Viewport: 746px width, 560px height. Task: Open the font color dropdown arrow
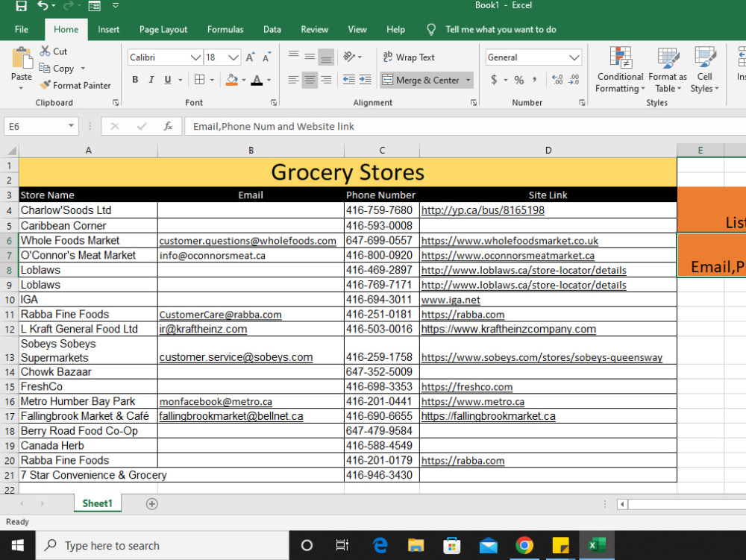tap(269, 80)
